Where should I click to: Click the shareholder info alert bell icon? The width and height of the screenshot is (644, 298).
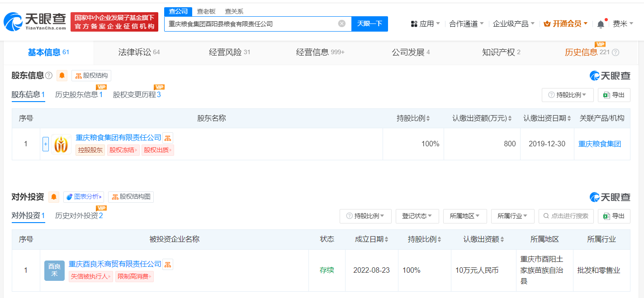(62, 75)
